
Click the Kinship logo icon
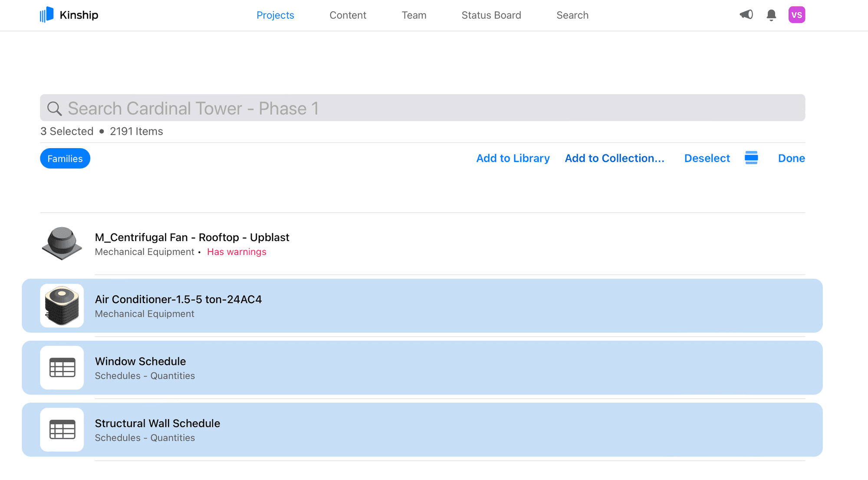46,15
